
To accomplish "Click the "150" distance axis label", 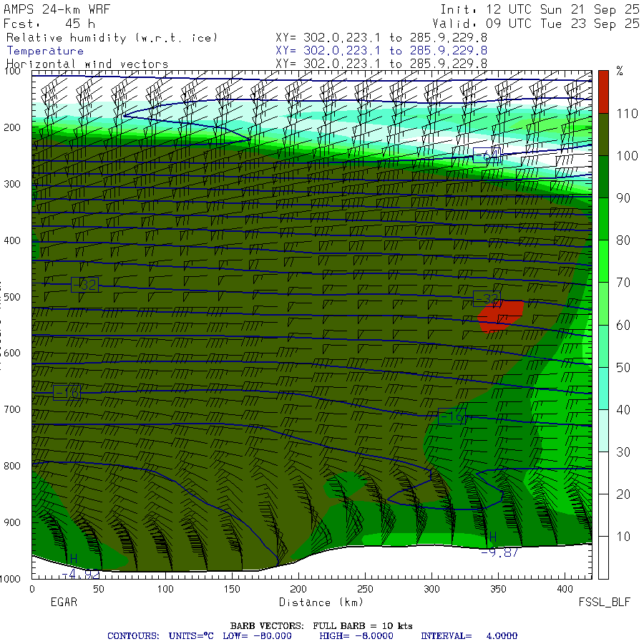I will coord(232,589).
